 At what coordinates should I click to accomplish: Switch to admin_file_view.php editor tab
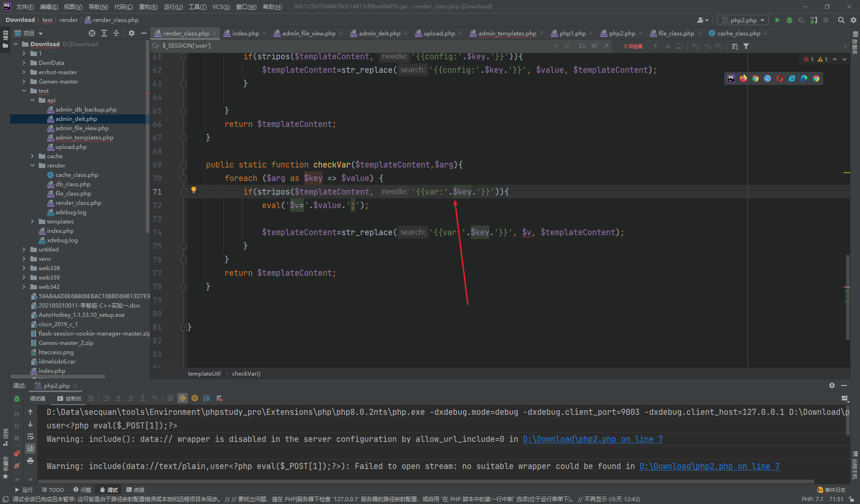click(x=309, y=34)
